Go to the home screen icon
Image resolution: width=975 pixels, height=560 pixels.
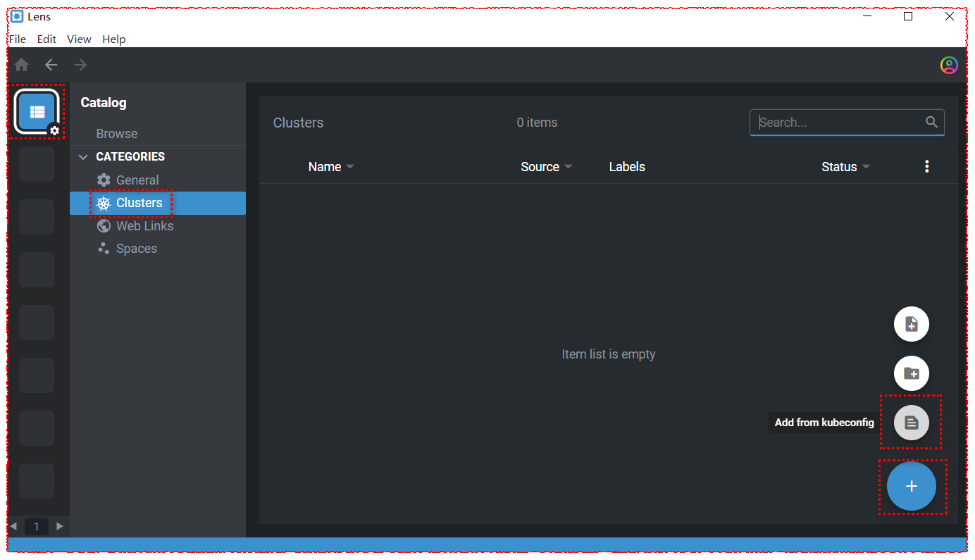22,65
